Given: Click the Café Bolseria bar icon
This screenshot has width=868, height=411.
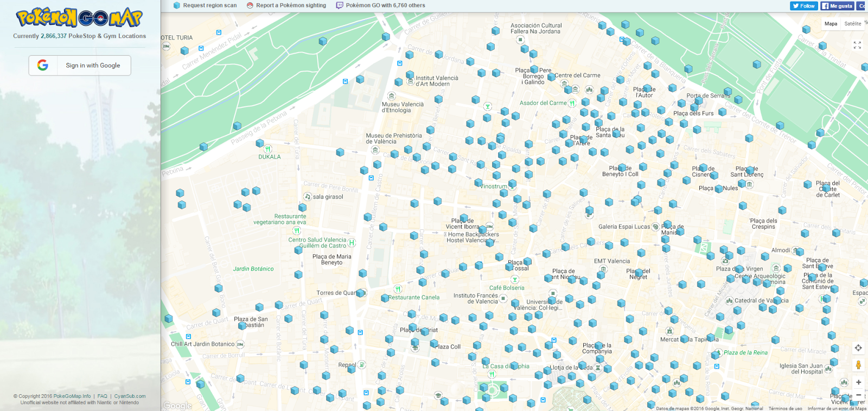Looking at the screenshot, I should click(x=515, y=280).
